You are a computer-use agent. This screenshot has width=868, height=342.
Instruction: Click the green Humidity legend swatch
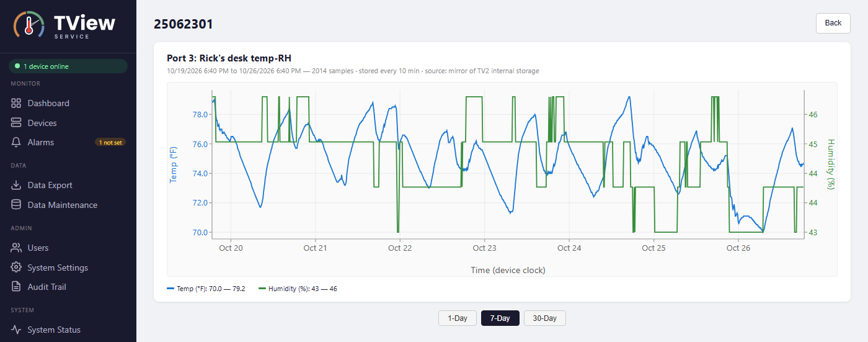(262, 289)
